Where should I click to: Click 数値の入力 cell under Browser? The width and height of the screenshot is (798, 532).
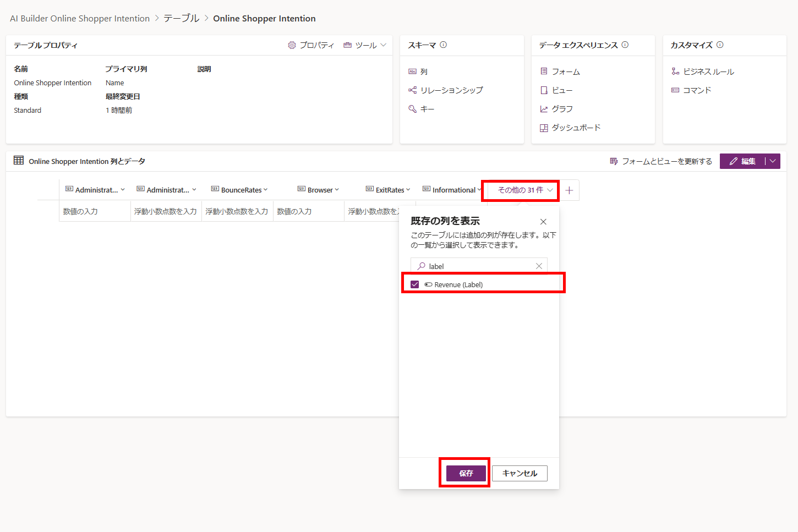point(308,211)
